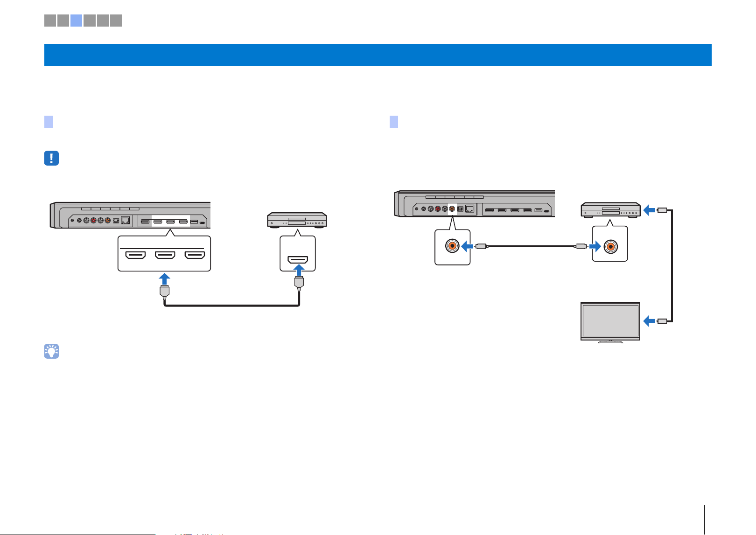Click the middle HDMI jack in the enlarged callout
This screenshot has width=756, height=535.
pyautogui.click(x=165, y=255)
